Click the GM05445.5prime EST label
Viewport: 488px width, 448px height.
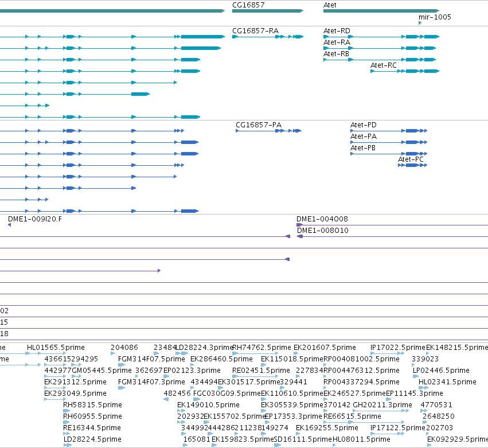(x=101, y=371)
